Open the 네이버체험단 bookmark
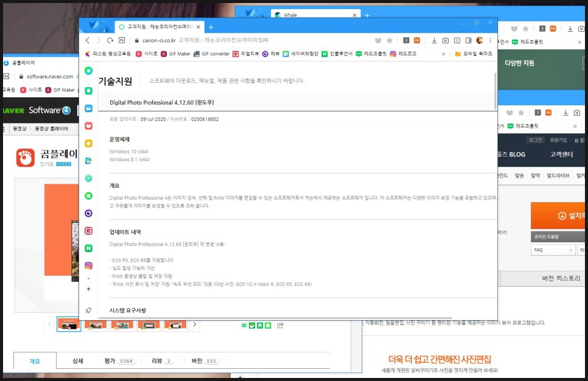This screenshot has height=381, width=588. 300,54
